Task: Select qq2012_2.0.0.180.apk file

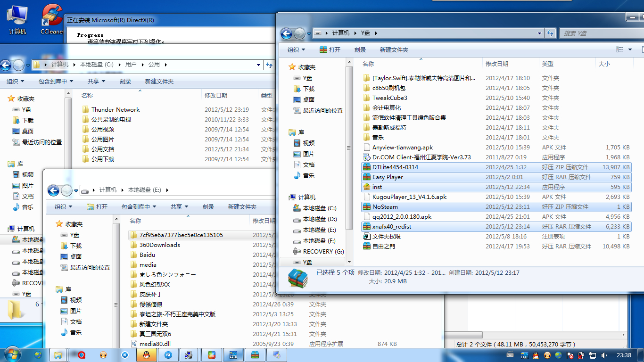Action: pyautogui.click(x=496, y=216)
